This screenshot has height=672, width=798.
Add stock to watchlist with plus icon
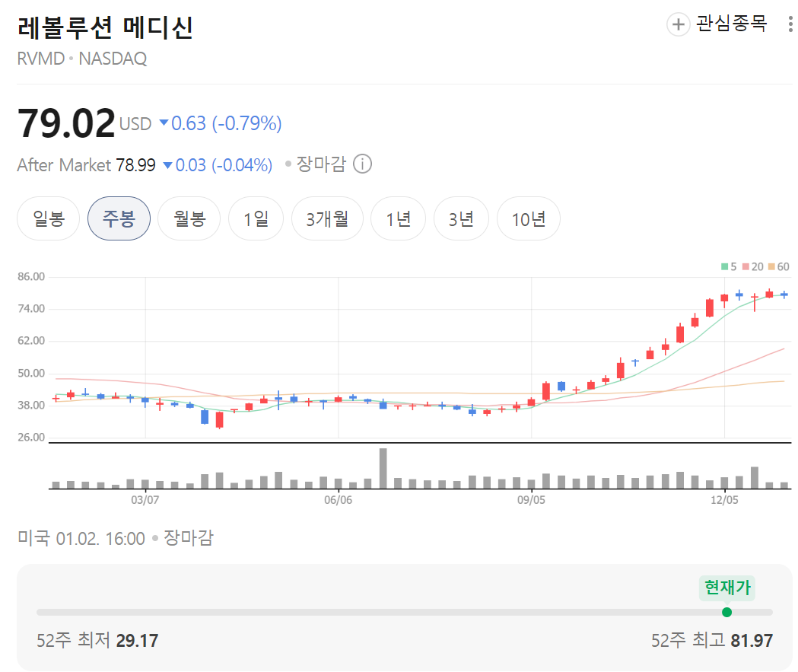pos(678,24)
